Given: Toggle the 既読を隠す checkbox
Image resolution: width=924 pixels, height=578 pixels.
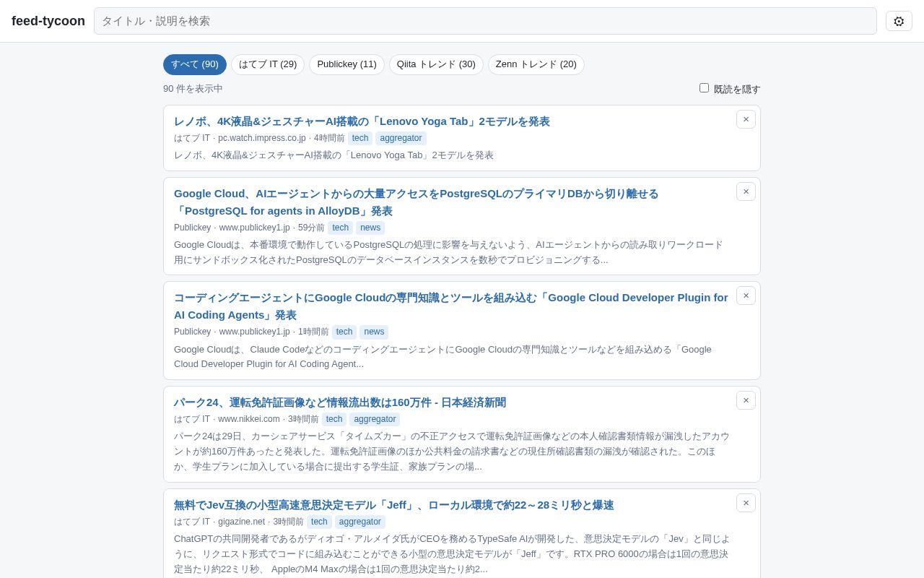Looking at the screenshot, I should tap(704, 88).
